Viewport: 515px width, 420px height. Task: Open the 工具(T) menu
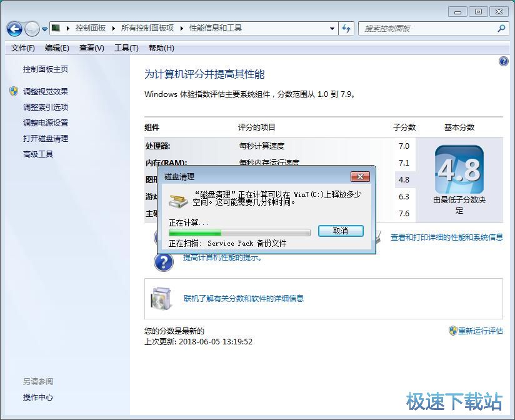[126, 48]
